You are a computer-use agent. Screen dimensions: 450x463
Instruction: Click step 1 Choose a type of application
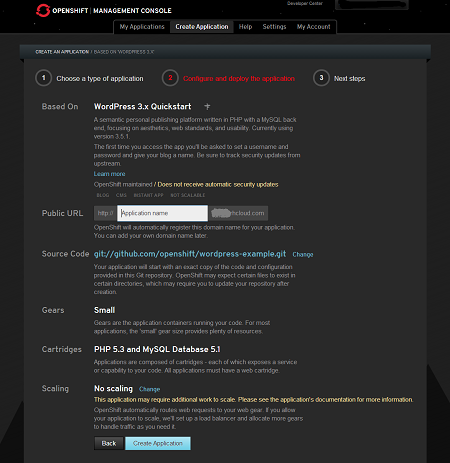[x=89, y=78]
